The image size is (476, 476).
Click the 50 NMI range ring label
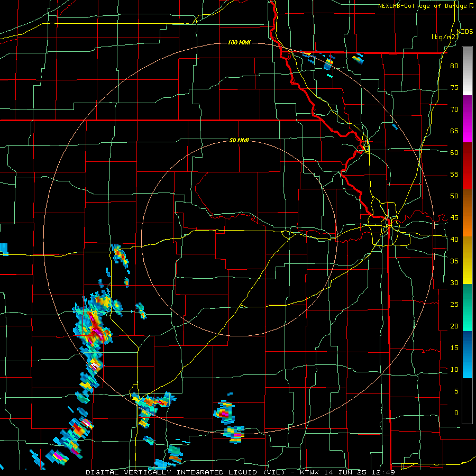239,140
